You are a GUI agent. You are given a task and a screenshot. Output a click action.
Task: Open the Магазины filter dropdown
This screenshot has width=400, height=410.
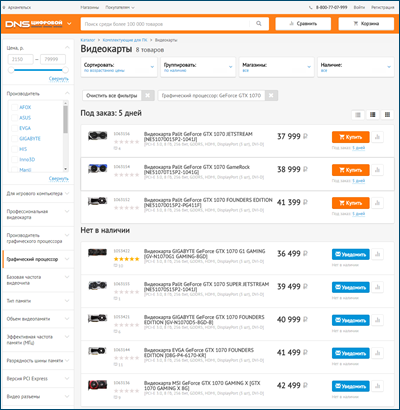click(x=276, y=67)
